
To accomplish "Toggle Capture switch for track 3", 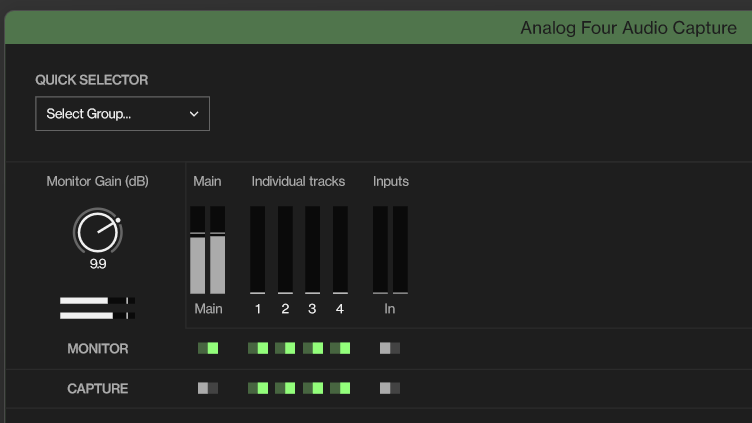I will [x=313, y=388].
